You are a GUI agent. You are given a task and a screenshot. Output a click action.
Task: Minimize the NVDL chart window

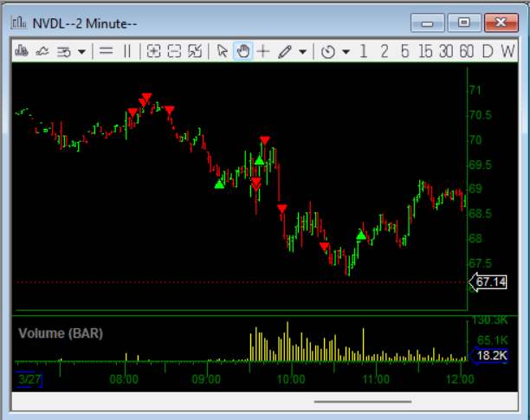click(x=428, y=23)
